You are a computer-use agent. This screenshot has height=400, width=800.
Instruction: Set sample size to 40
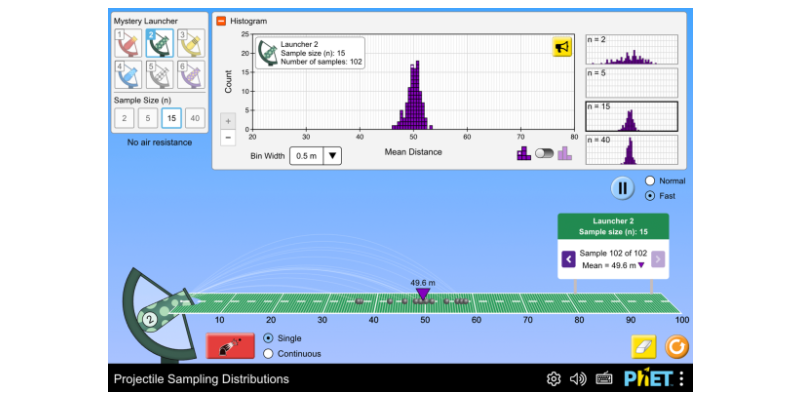click(195, 118)
